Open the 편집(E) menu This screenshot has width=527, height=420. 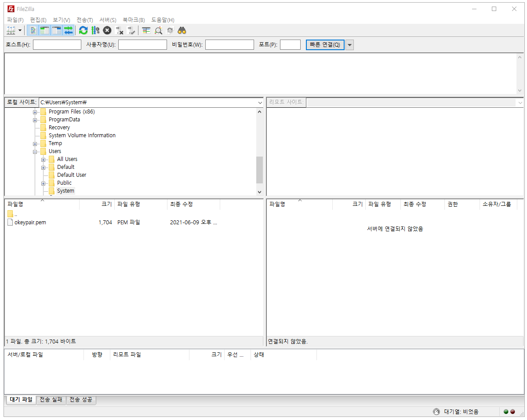pos(38,20)
